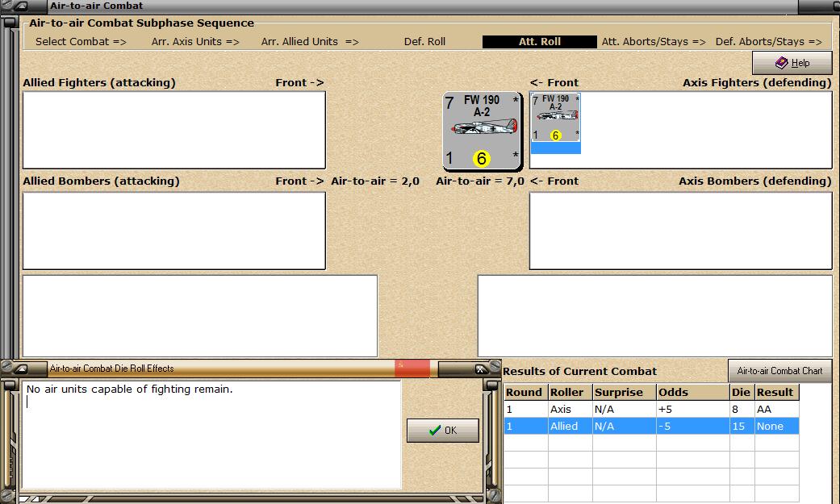Close the Die Roll Effects window

[x=481, y=369]
